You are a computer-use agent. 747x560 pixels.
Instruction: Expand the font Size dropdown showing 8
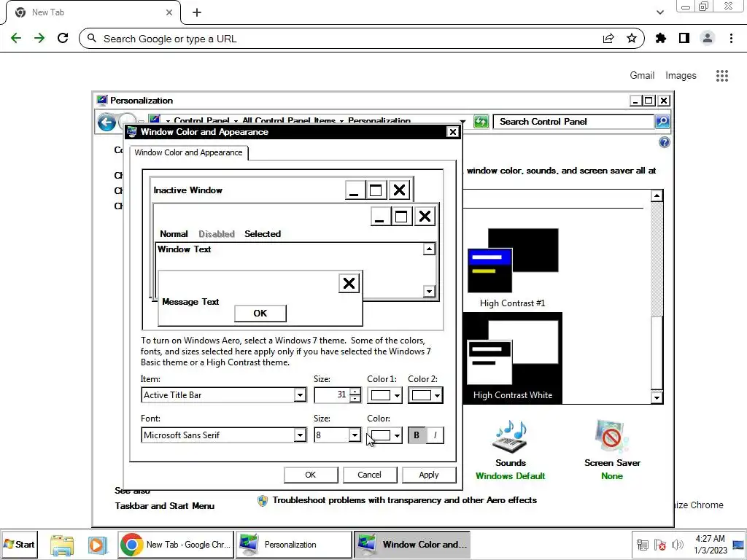354,435
